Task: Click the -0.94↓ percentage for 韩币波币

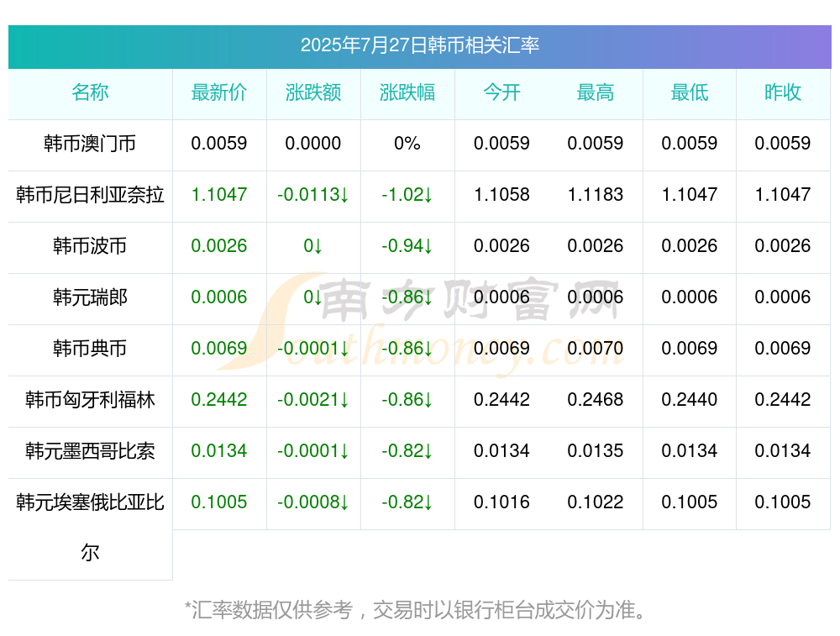Action: click(407, 246)
